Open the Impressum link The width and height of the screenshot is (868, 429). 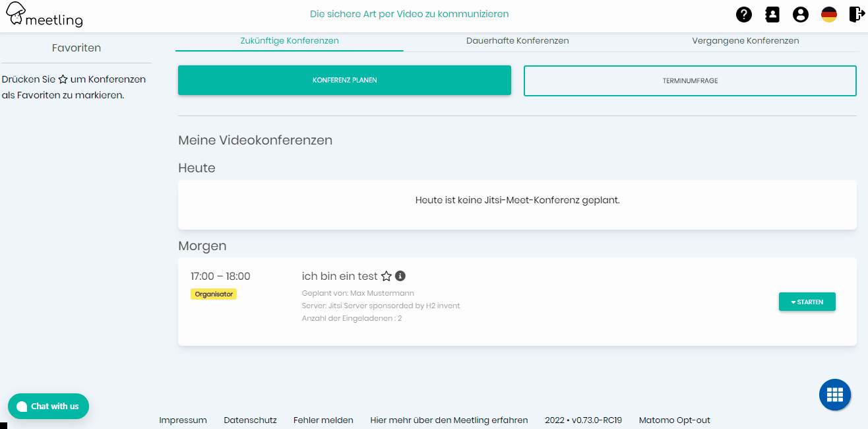183,420
